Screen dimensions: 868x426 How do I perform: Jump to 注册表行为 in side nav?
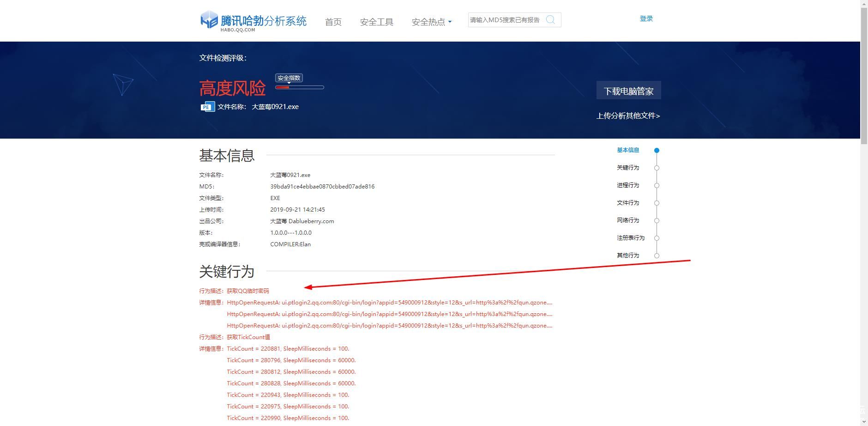pos(631,238)
